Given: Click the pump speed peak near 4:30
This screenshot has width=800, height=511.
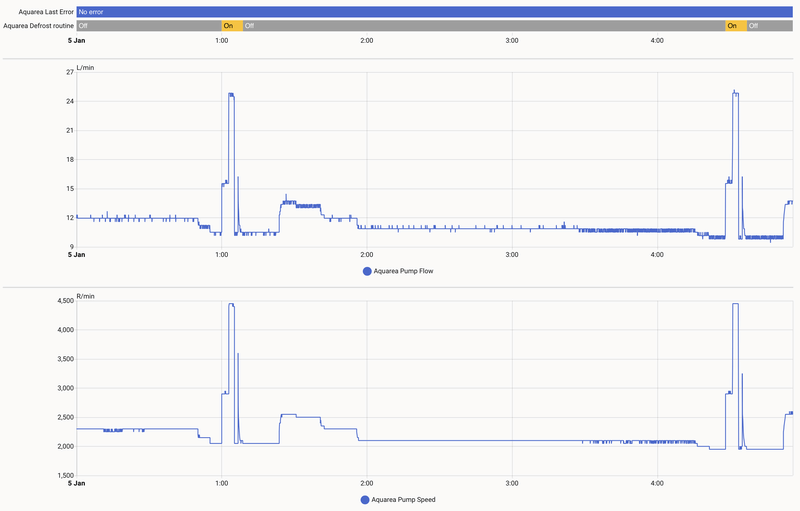Looking at the screenshot, I should point(735,304).
